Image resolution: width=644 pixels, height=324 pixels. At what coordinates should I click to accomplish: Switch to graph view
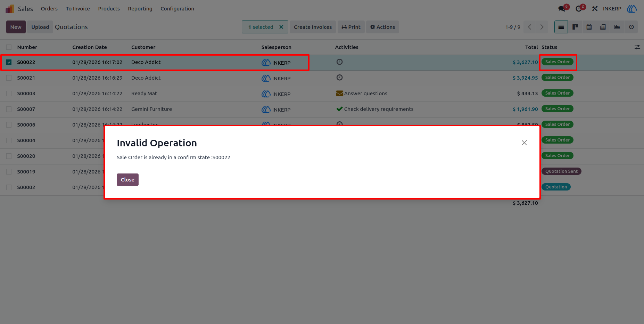click(x=617, y=27)
